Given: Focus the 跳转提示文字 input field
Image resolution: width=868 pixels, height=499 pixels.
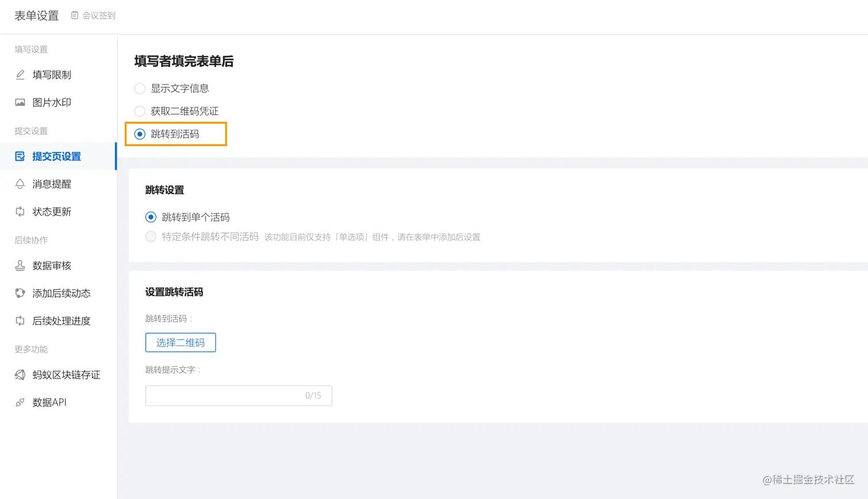Looking at the screenshot, I should coord(238,395).
